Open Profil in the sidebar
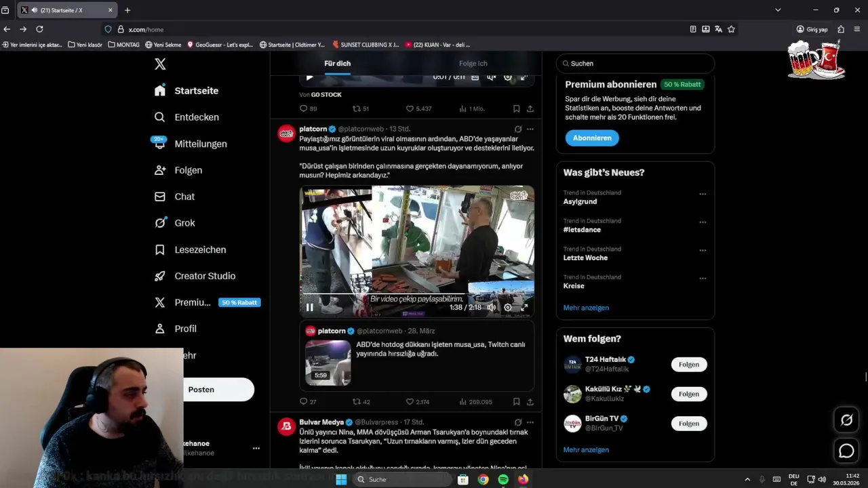Viewport: 868px width, 488px height. coord(176,329)
